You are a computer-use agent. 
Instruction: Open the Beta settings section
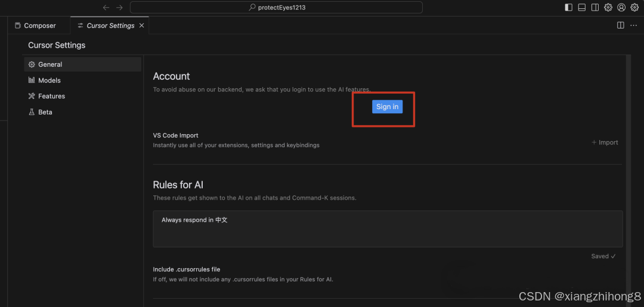pos(82,112)
